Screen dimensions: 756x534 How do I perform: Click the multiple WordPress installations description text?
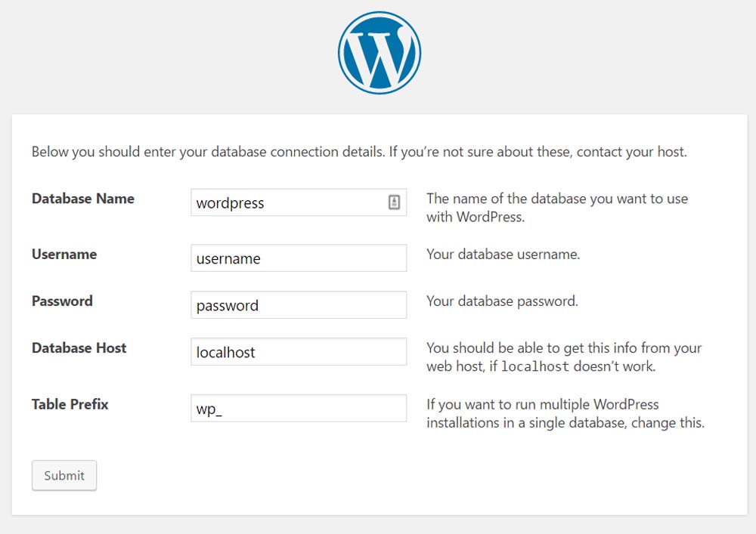[x=565, y=413]
